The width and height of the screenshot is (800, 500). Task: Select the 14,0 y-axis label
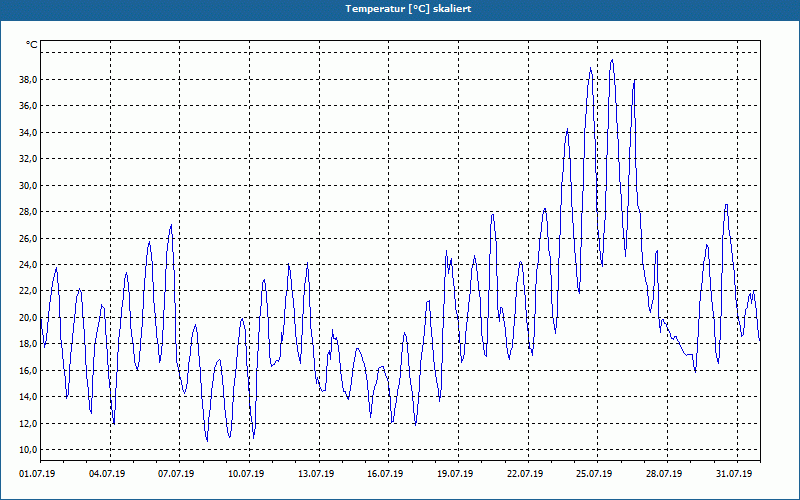pyautogui.click(x=28, y=397)
